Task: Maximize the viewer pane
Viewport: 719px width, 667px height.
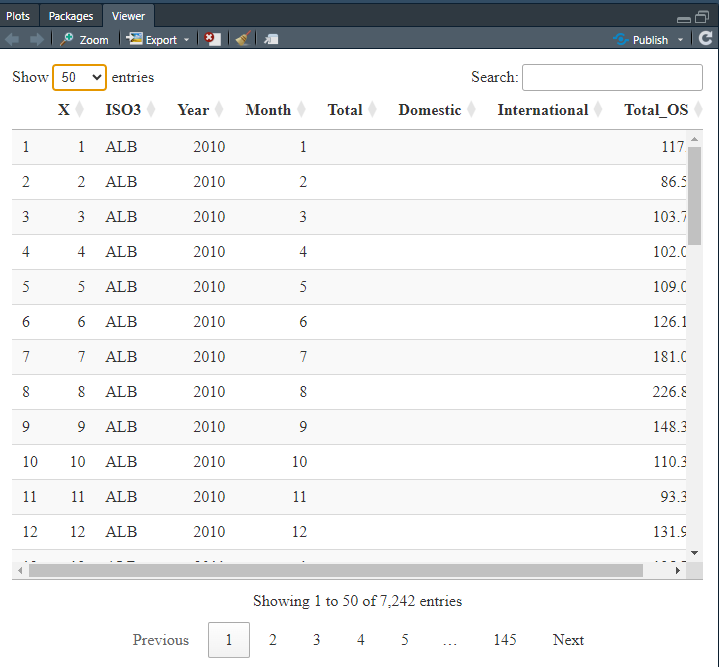Action: 702,17
